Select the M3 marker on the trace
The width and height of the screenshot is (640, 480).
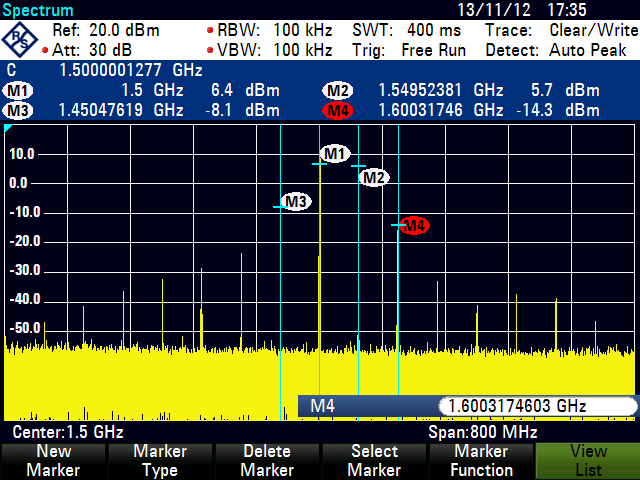coord(296,201)
